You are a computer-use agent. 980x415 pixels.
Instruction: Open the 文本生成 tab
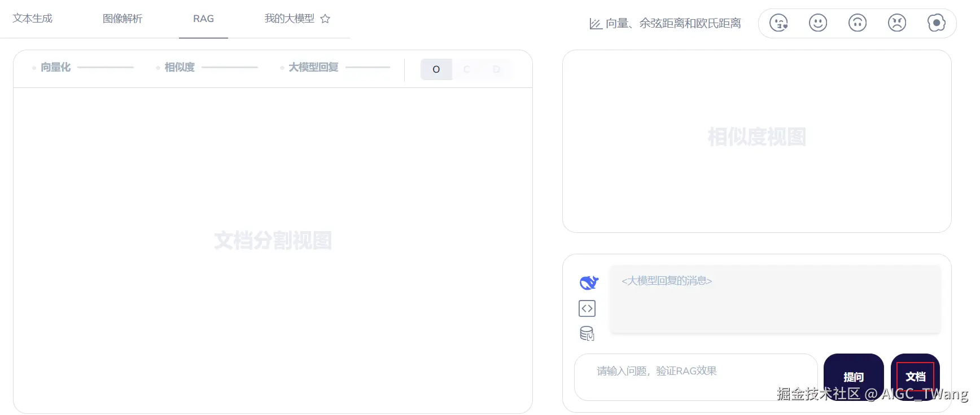point(32,19)
